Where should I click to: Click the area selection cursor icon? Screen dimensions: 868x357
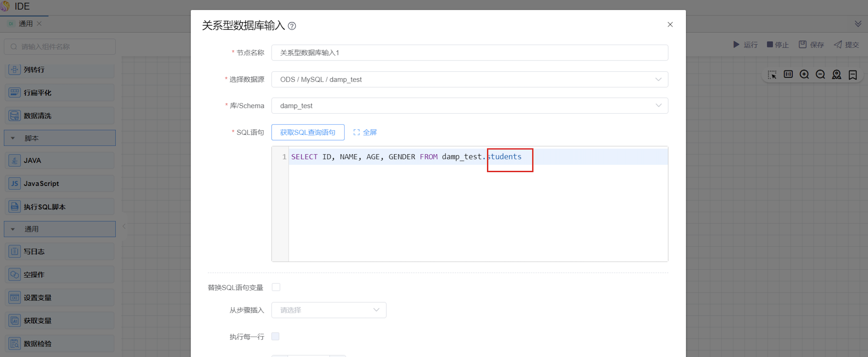[x=772, y=75]
